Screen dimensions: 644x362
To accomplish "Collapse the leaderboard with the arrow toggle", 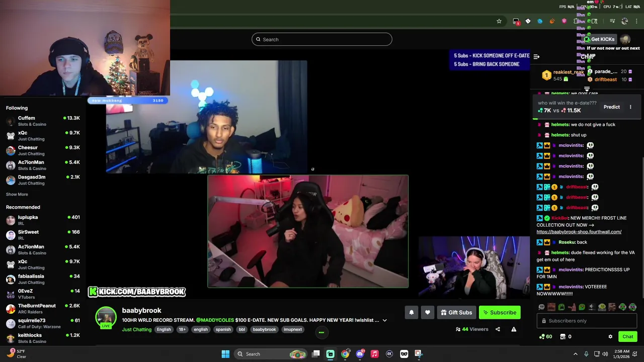I will pos(587,89).
